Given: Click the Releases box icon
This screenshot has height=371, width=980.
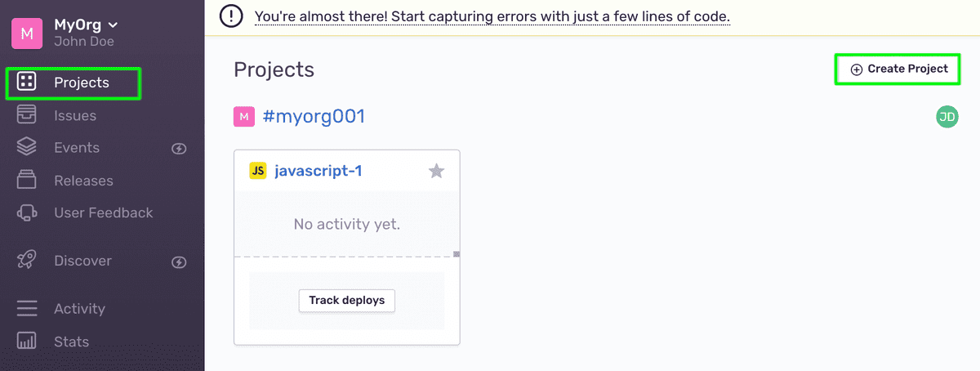Looking at the screenshot, I should [27, 180].
